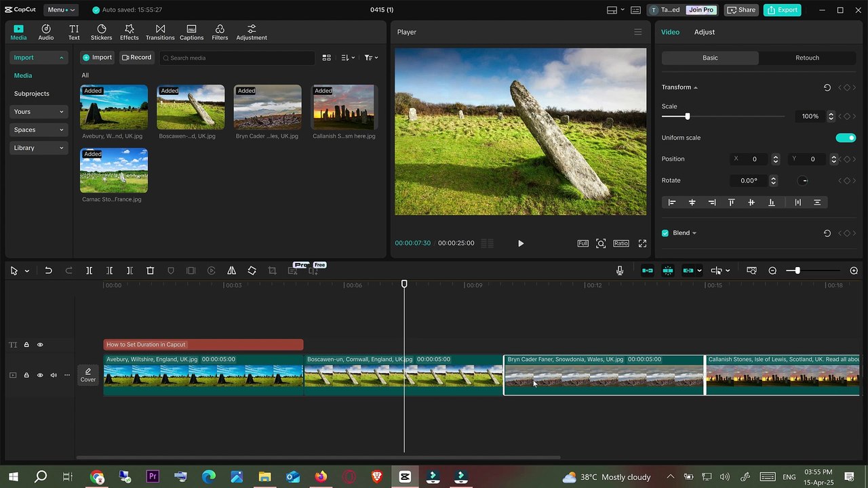The height and width of the screenshot is (488, 868).
Task: Click the Split tool icon
Action: click(x=89, y=270)
